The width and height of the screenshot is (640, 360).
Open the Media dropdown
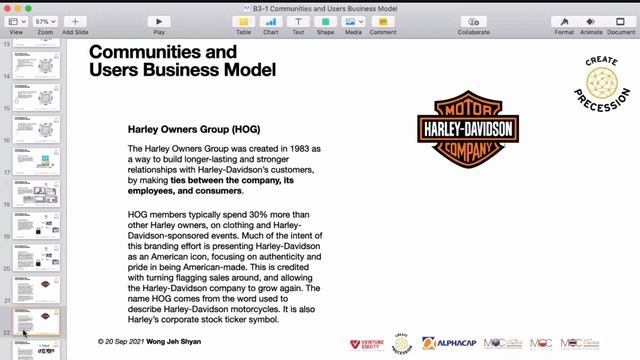pos(353,22)
